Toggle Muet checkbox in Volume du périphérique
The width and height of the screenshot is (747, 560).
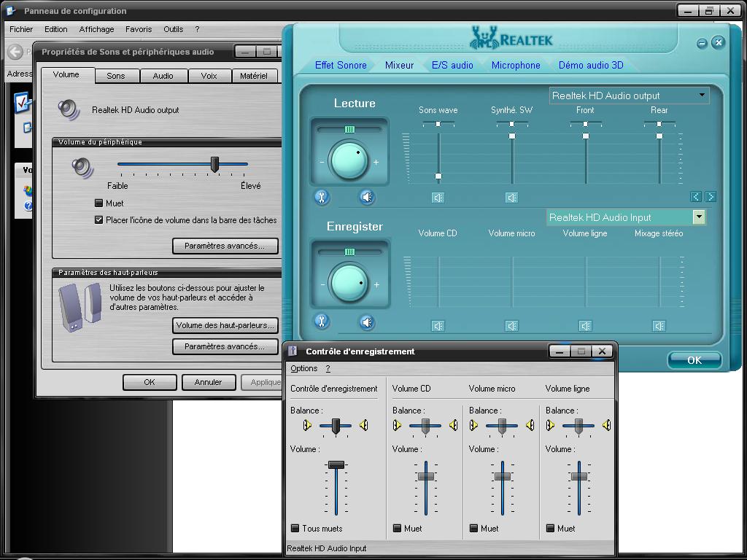(x=98, y=203)
